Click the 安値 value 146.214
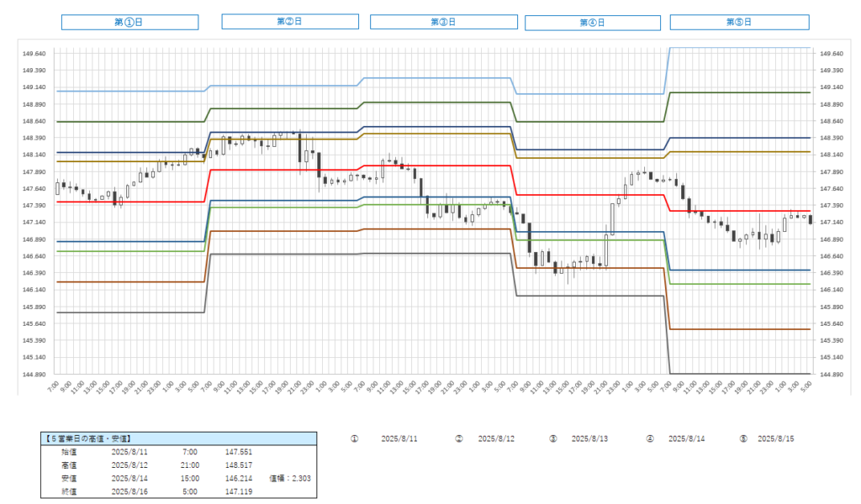The width and height of the screenshot is (861, 504). tap(239, 478)
